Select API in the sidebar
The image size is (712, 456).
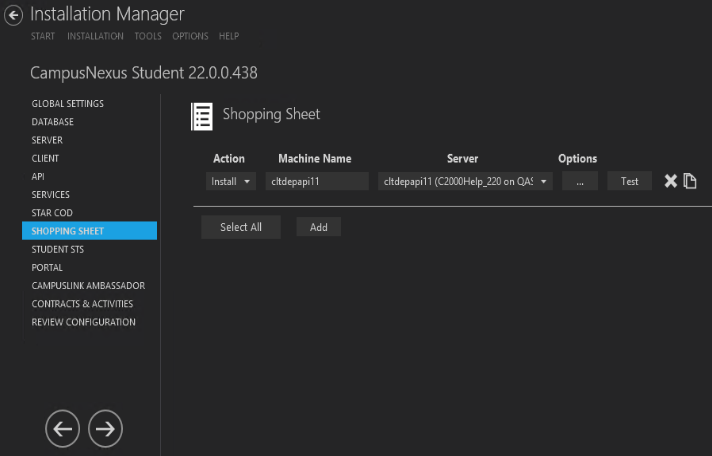(x=38, y=176)
